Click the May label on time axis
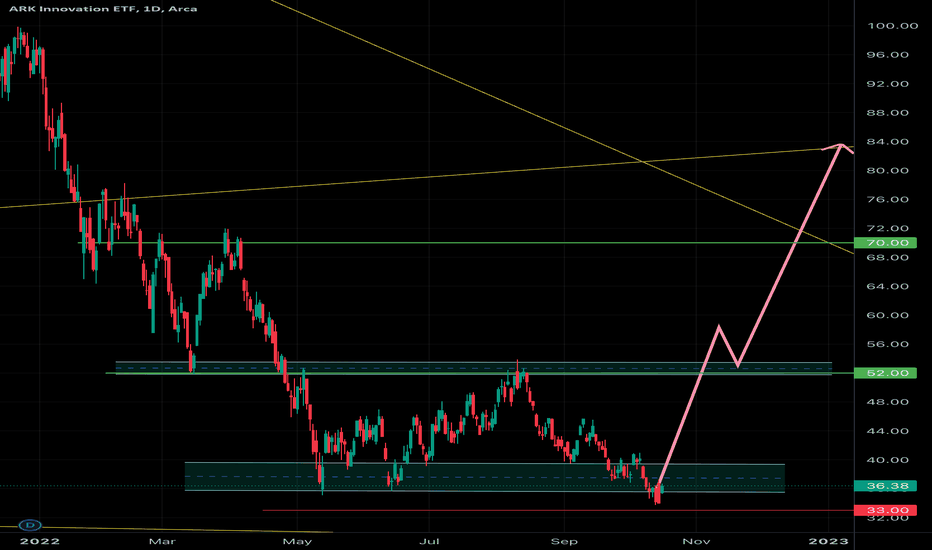 [x=297, y=541]
